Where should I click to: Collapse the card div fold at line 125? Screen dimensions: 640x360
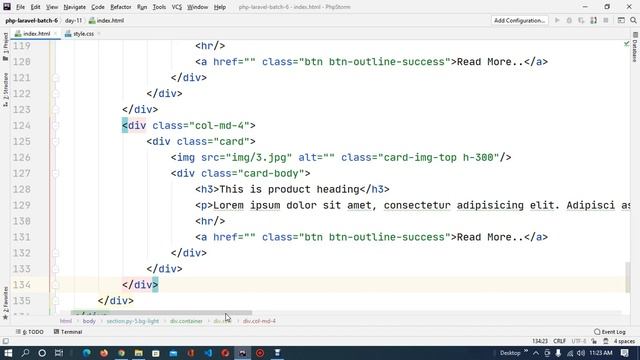coord(56,142)
